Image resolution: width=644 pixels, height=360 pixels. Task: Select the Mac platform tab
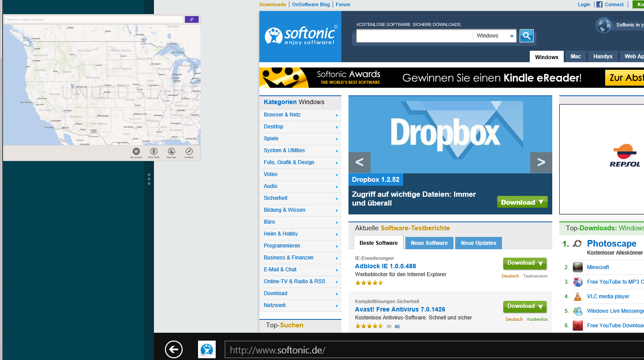(x=576, y=56)
